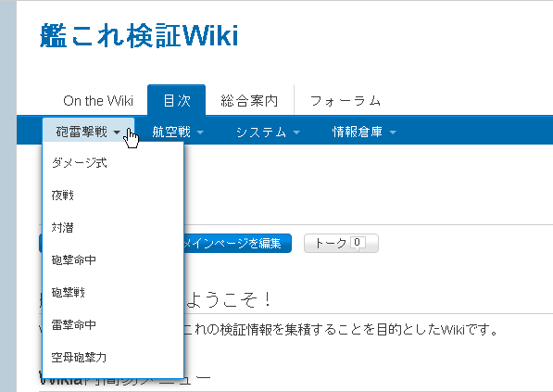Click the arrow icon beside 情報倉庫
This screenshot has width=553, height=392.
pos(393,133)
